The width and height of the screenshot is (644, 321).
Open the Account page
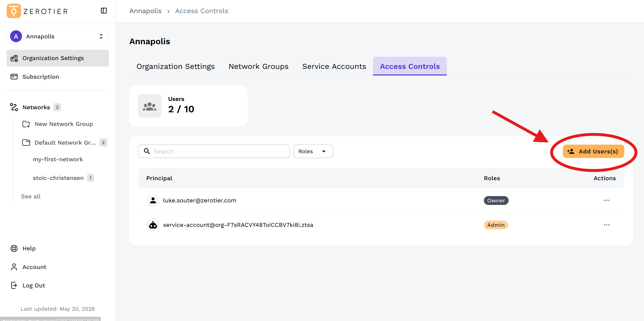coord(34,267)
